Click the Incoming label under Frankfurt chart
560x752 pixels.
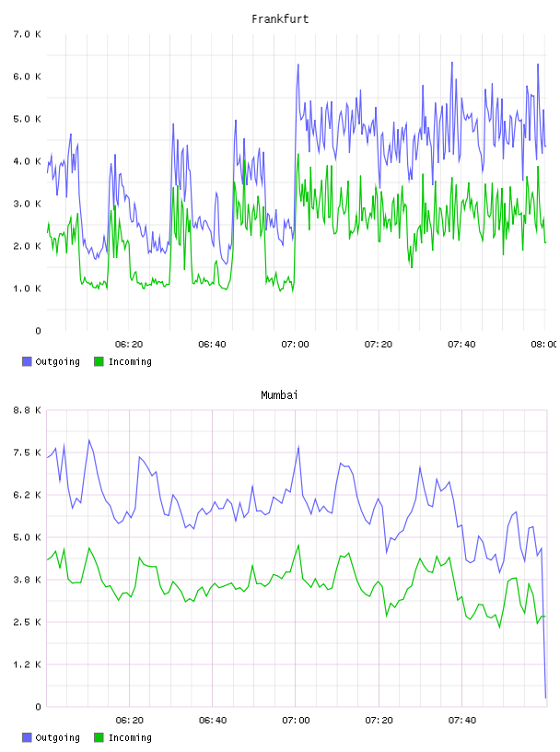[x=130, y=362]
